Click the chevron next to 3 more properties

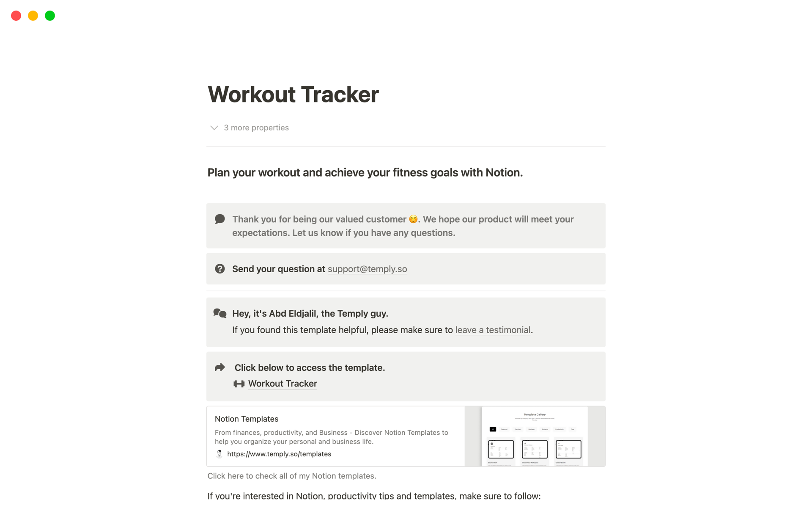tap(214, 127)
